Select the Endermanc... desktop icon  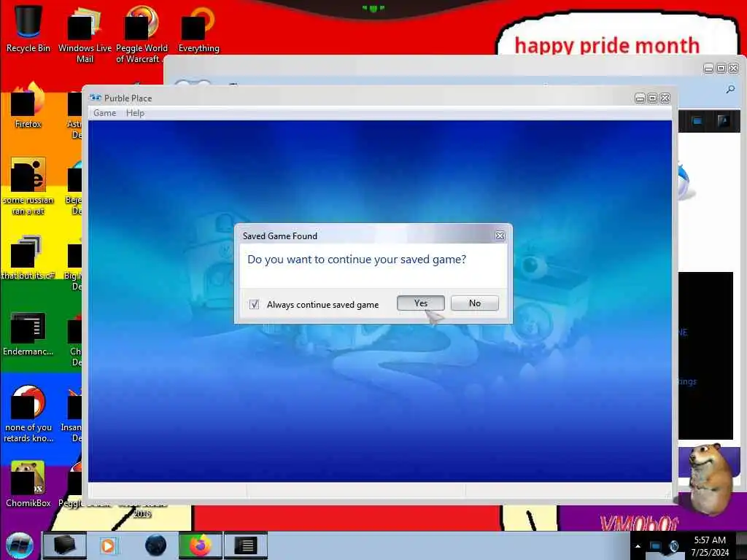click(28, 333)
